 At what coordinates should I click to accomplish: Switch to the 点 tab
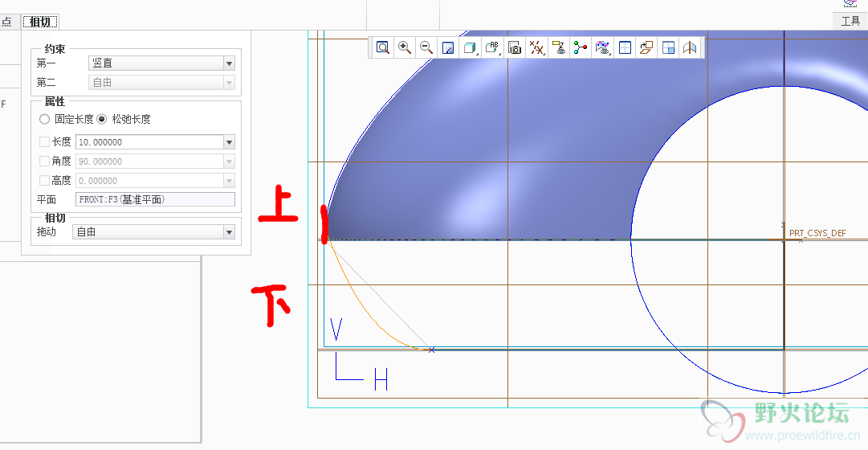click(x=6, y=22)
